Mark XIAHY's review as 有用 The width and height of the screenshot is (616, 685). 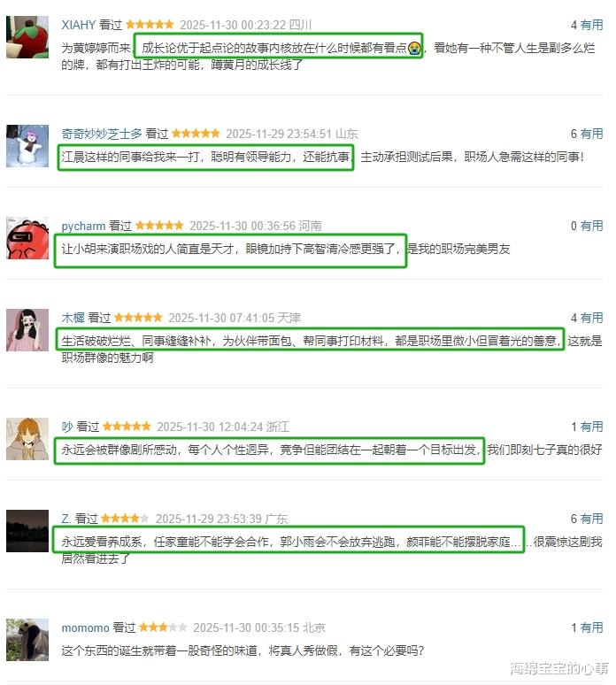(x=591, y=25)
